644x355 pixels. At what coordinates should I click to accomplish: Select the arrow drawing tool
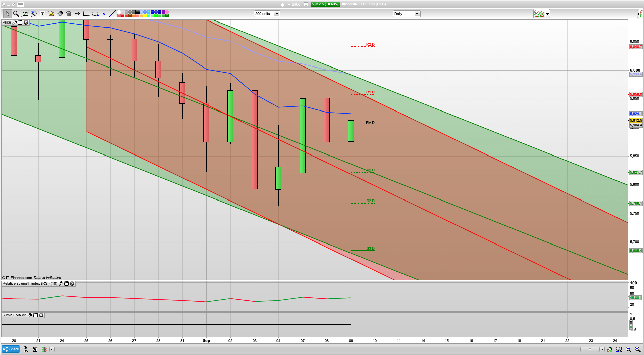tap(77, 14)
